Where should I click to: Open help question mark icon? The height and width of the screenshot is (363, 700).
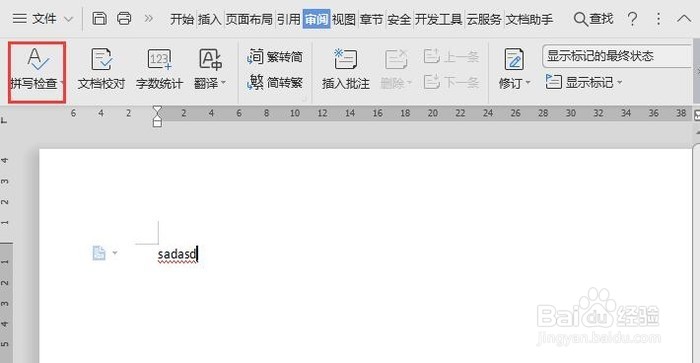point(632,19)
